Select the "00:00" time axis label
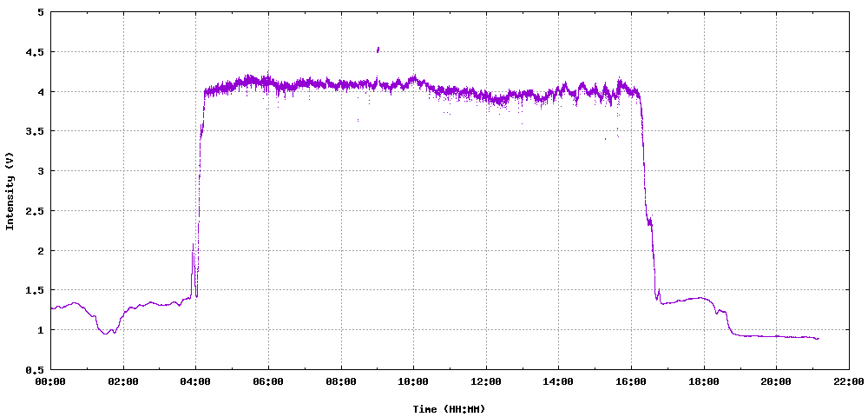This screenshot has width=868, height=417. tap(51, 381)
